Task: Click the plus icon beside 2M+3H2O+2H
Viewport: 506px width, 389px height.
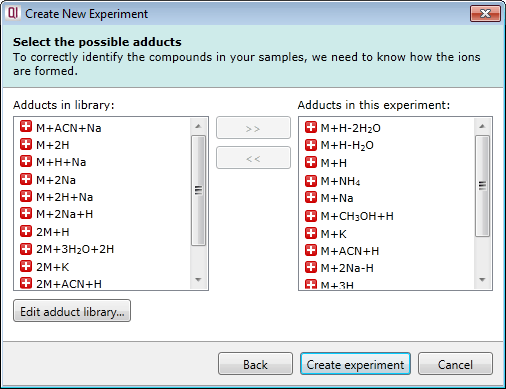Action: click(x=26, y=249)
